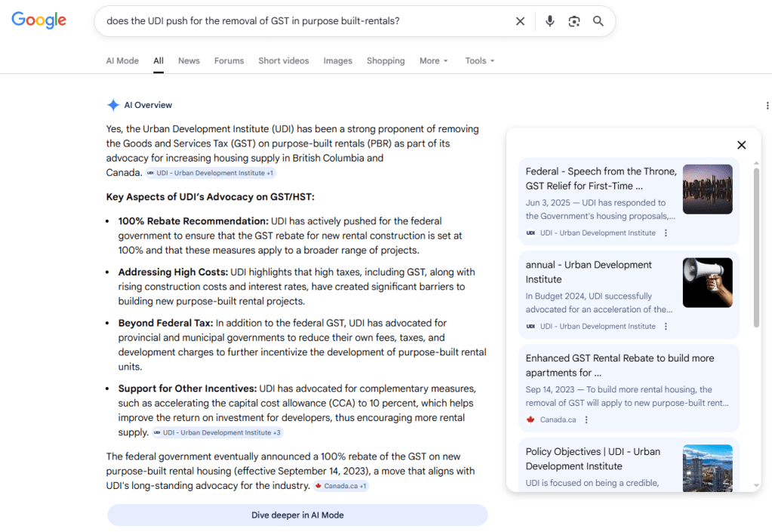Click the Google logo
The height and width of the screenshot is (532, 772).
(38, 21)
